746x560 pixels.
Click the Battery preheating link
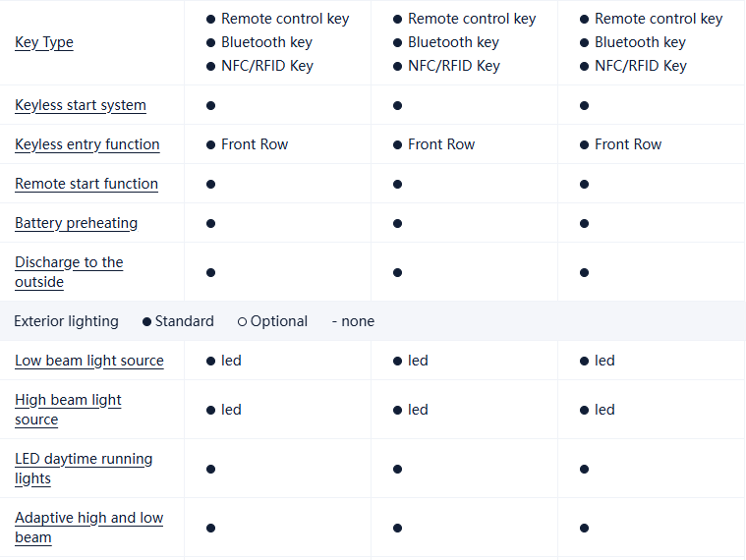point(77,223)
